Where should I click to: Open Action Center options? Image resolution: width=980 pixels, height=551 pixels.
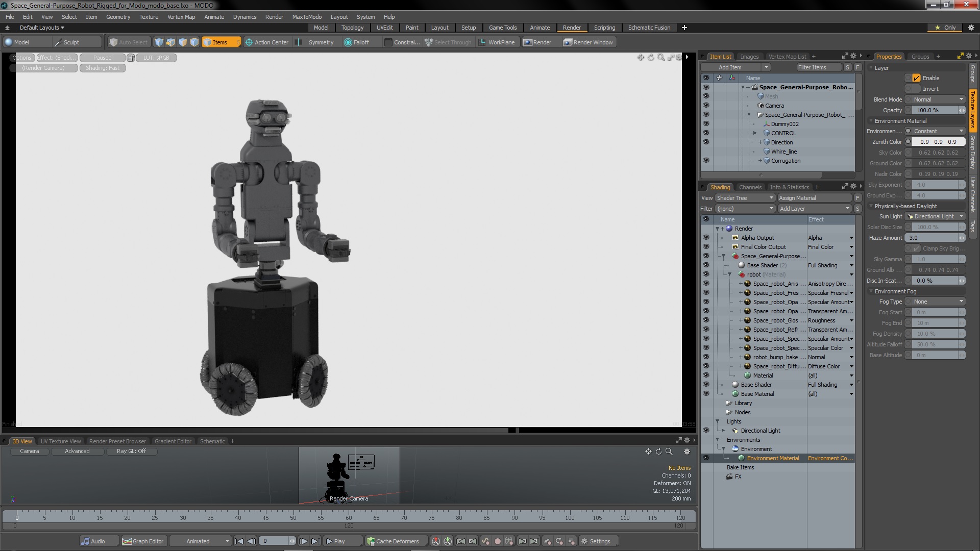[267, 42]
